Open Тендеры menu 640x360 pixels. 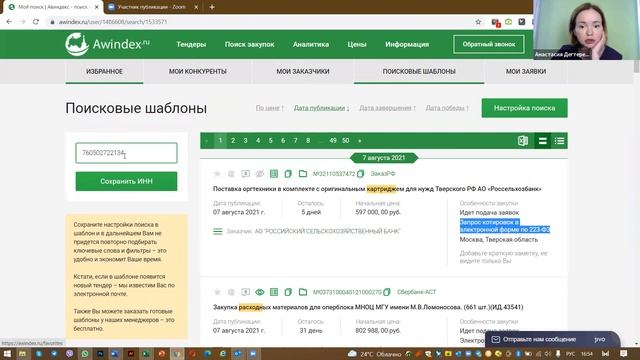click(191, 44)
